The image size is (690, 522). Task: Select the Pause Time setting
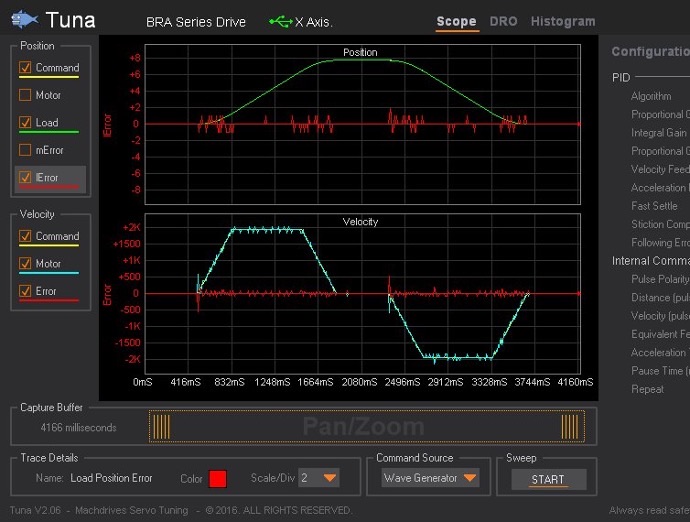(660, 371)
